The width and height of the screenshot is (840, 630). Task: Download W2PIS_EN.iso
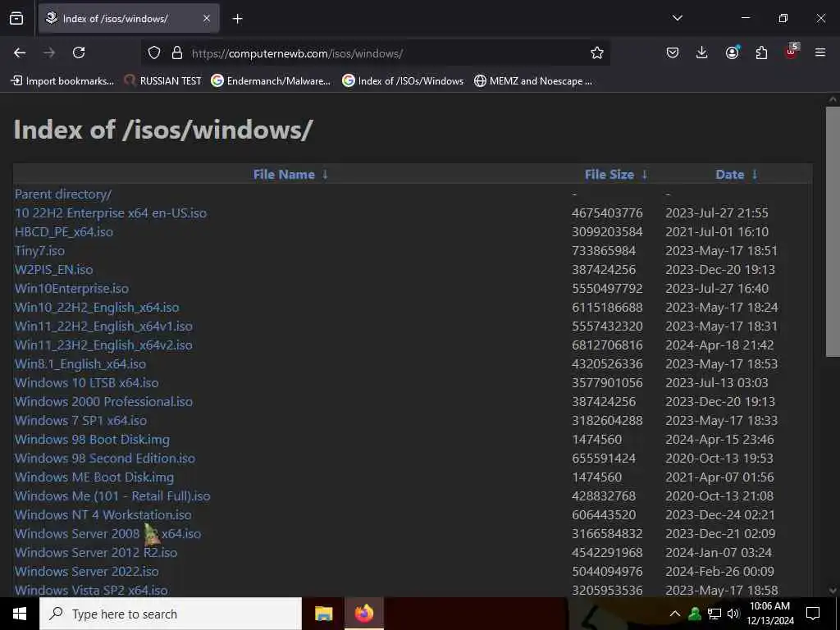coord(53,269)
